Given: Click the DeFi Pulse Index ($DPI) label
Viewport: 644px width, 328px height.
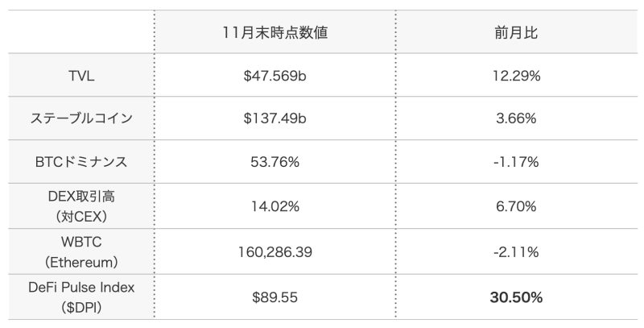Looking at the screenshot, I should pos(81,297).
